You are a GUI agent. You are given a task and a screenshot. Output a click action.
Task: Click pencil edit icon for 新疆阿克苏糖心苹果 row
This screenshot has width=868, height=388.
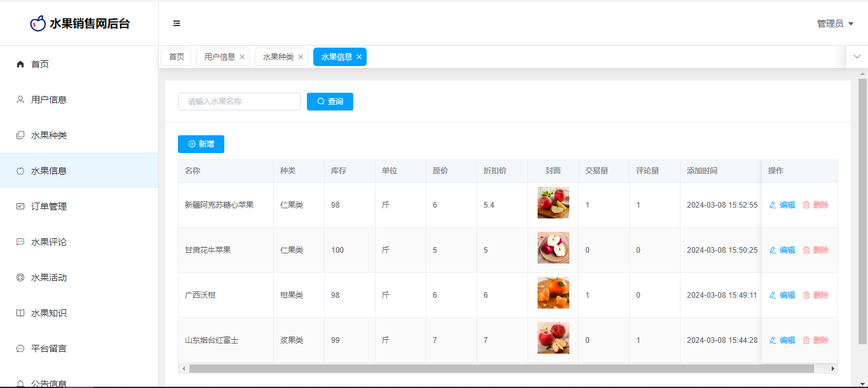pyautogui.click(x=773, y=205)
